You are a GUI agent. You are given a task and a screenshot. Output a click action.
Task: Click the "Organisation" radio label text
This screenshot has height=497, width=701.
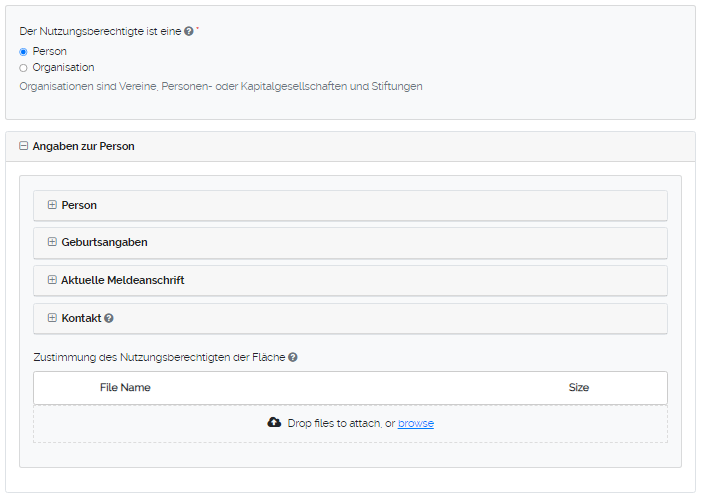pyautogui.click(x=63, y=68)
